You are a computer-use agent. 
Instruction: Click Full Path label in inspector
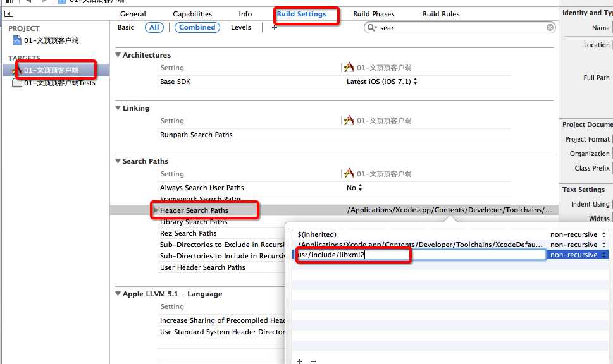[x=596, y=78]
